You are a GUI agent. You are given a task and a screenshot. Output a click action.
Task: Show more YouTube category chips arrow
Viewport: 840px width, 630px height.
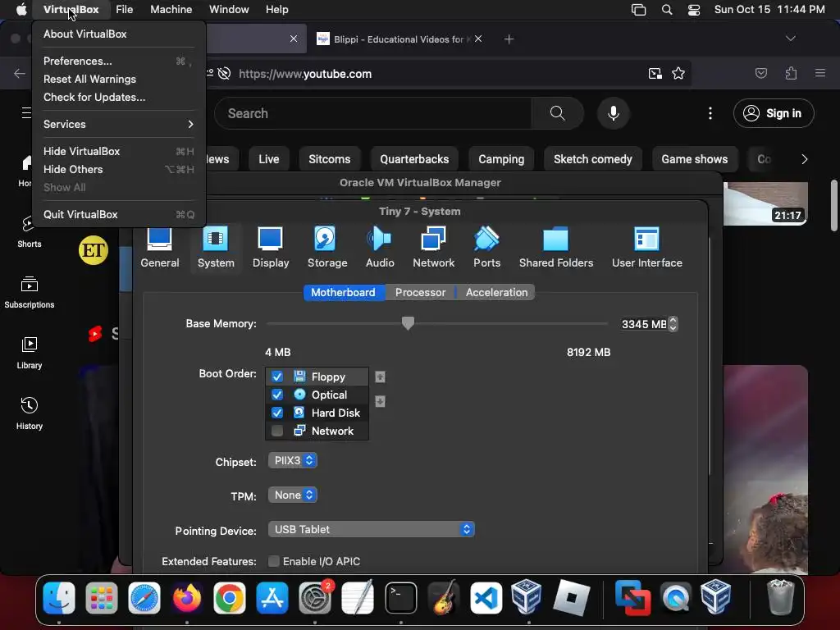tap(804, 159)
